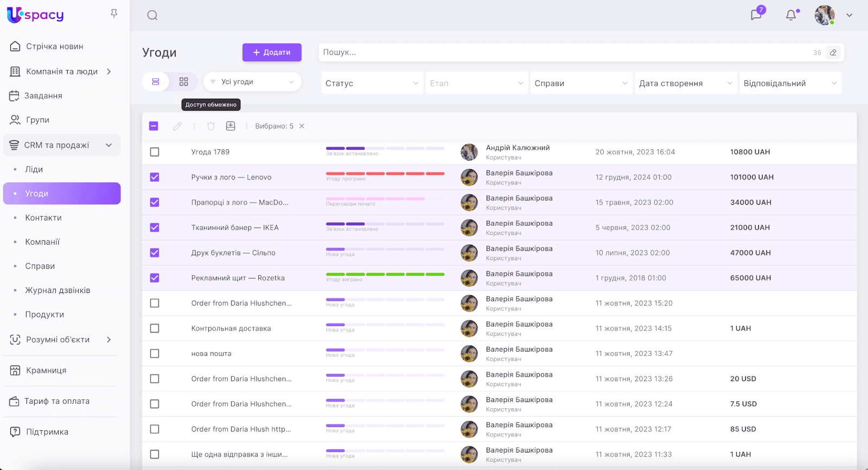Delete selected deals with trash icon
The image size is (868, 470).
click(211, 126)
